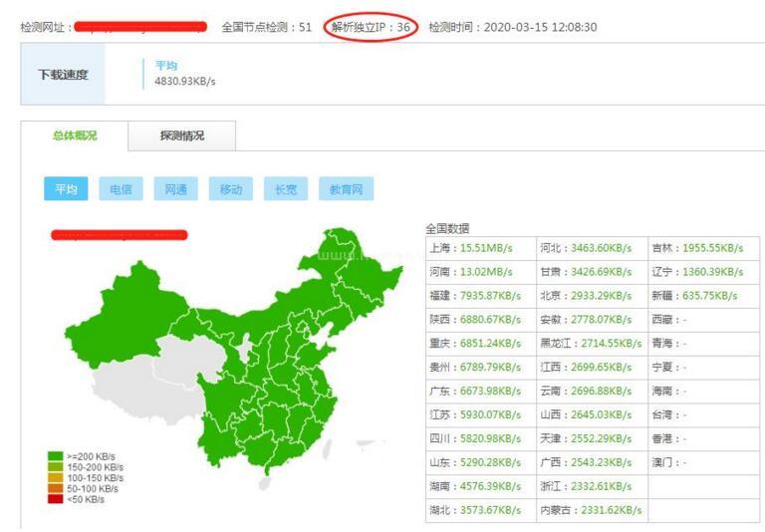Viewport: 765px width, 532px height.
Task: Click the red <50 KB/s legend swatch
Action: point(56,499)
